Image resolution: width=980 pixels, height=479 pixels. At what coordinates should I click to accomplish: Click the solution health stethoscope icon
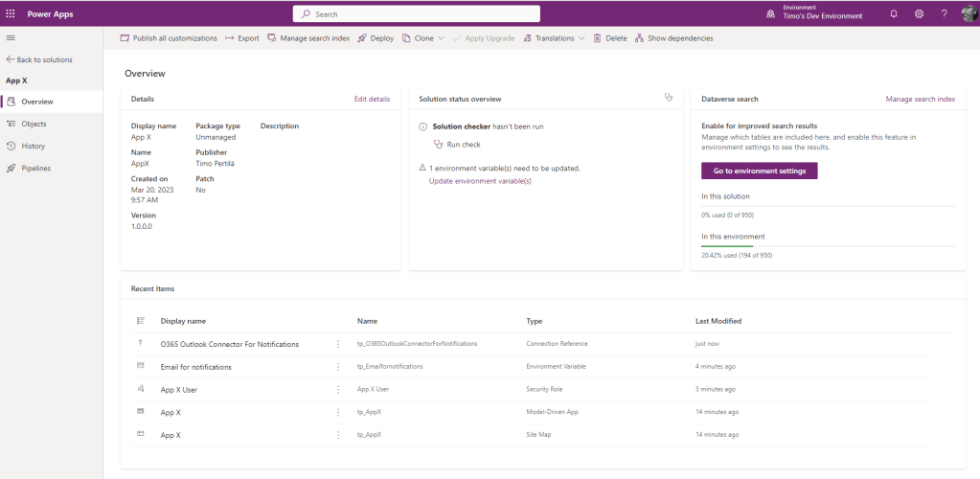click(669, 98)
